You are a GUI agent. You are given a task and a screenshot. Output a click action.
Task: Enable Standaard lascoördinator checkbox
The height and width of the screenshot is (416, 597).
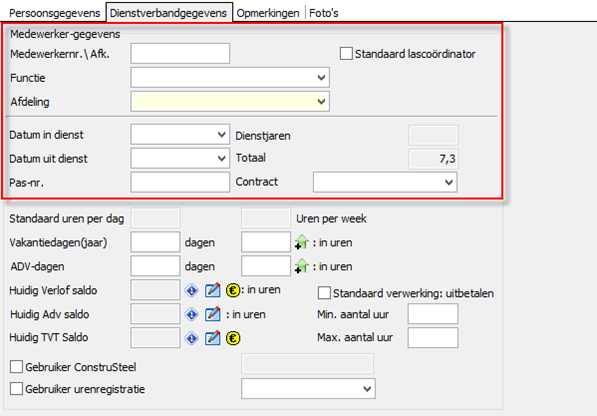(x=346, y=54)
